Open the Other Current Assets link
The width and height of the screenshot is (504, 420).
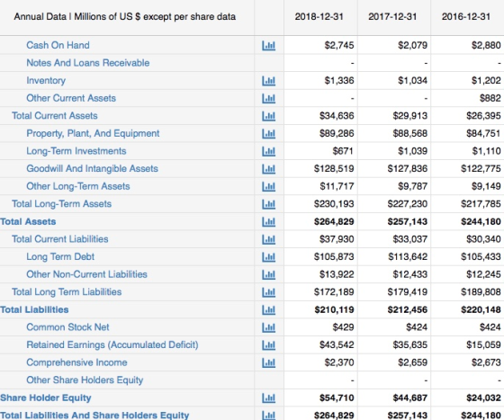click(71, 98)
